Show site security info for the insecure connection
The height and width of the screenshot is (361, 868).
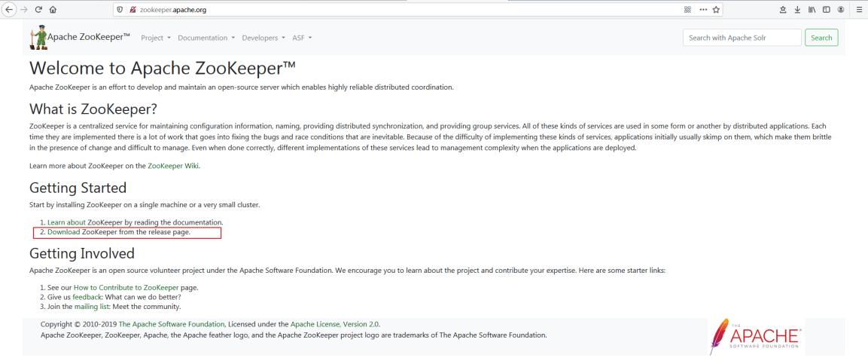pos(132,10)
